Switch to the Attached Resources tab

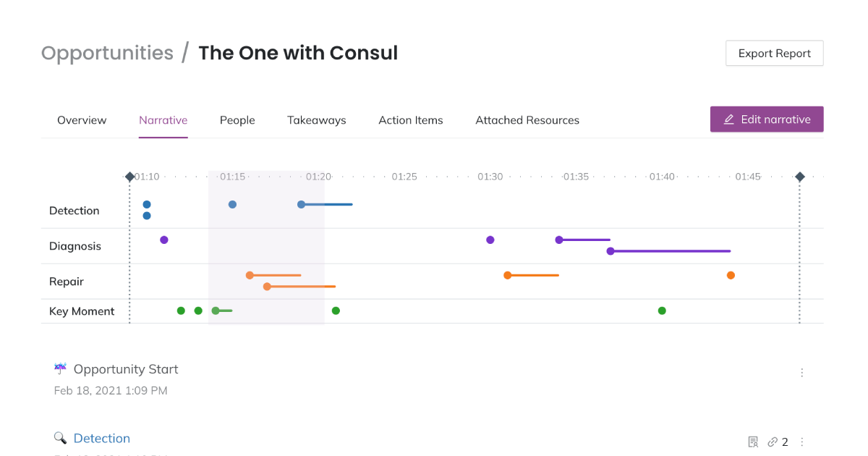(x=527, y=120)
